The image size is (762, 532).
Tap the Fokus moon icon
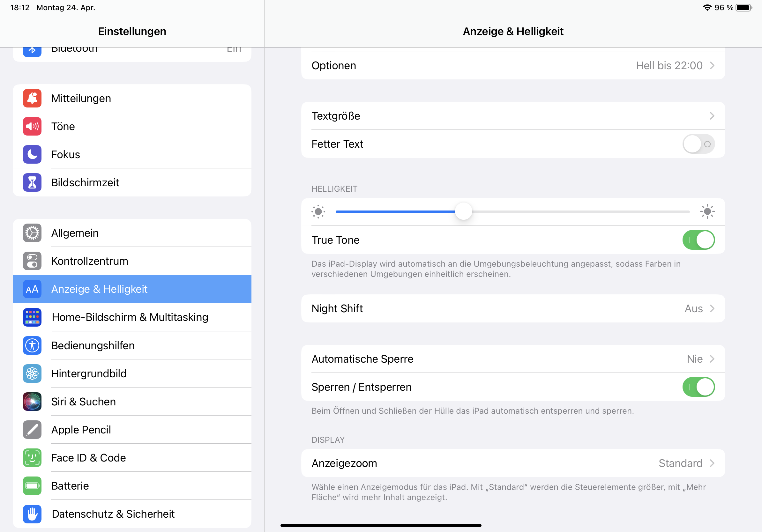click(x=32, y=155)
